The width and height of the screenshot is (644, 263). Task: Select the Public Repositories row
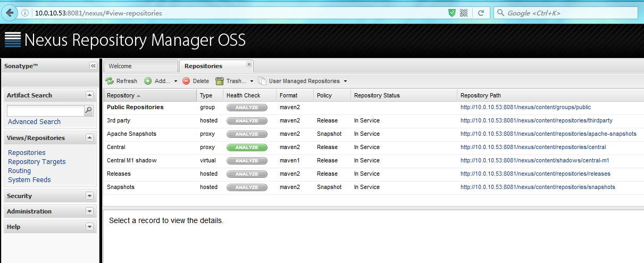(x=374, y=108)
